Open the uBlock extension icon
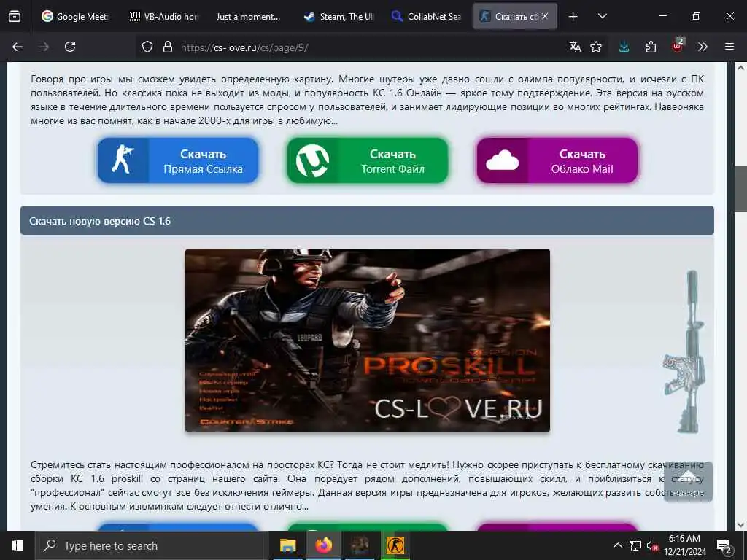This screenshot has width=747, height=560. pos(677,46)
